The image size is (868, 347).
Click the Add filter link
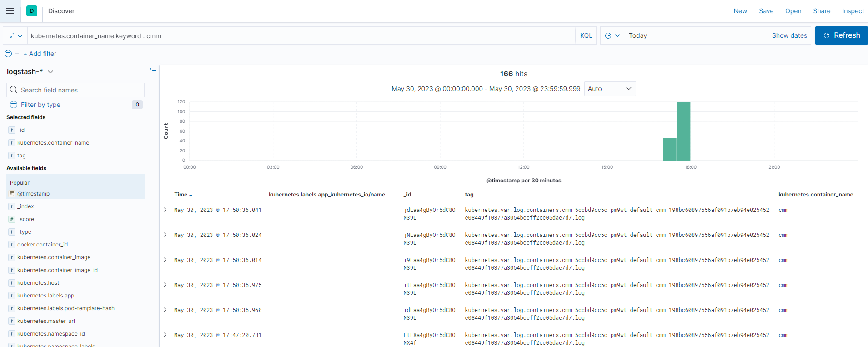[x=40, y=54]
